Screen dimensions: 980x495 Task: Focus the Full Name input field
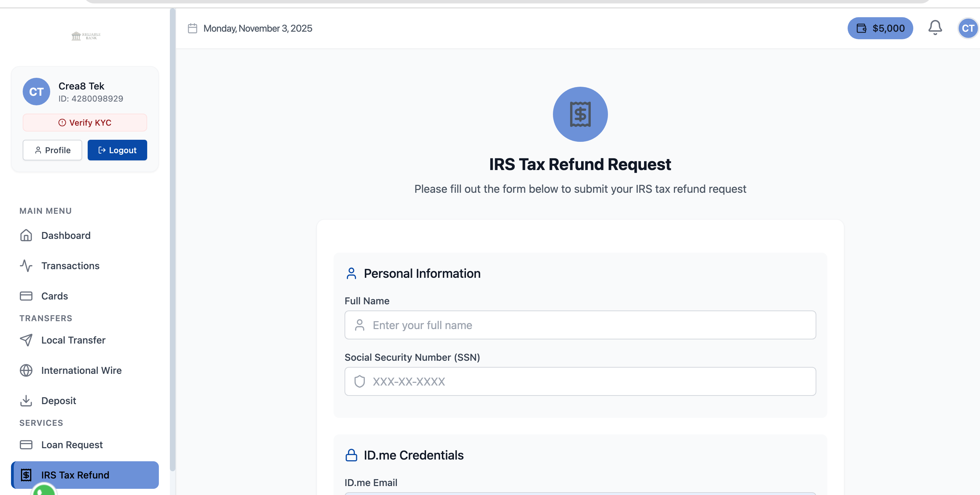click(580, 325)
